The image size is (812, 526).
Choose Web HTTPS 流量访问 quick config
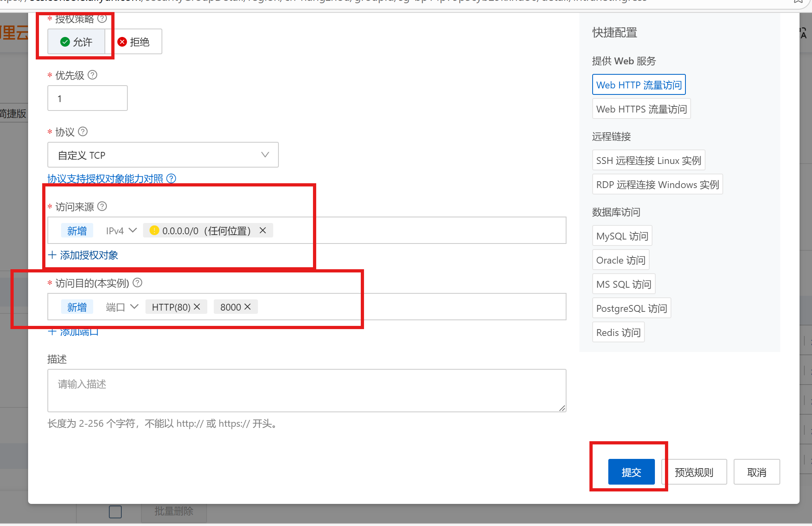tap(641, 109)
